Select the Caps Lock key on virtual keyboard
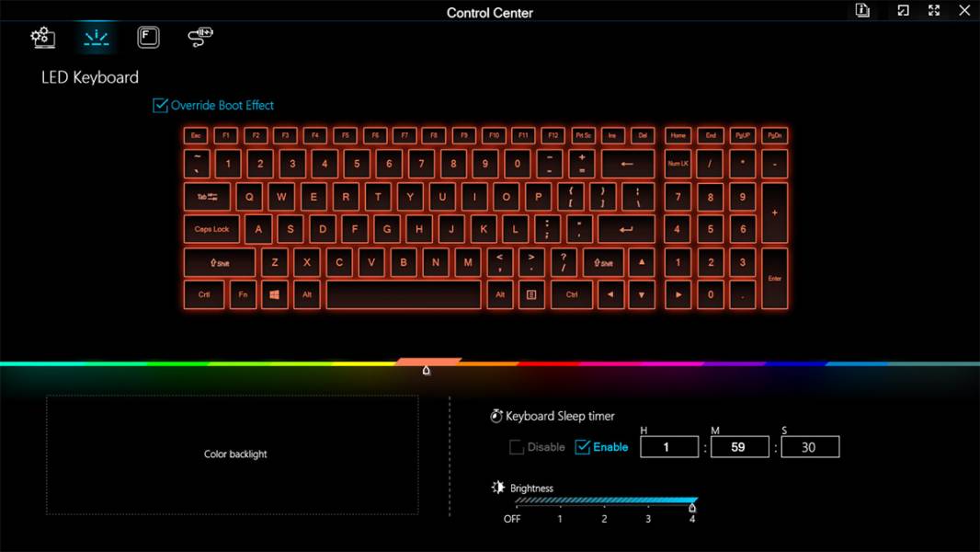 211,229
